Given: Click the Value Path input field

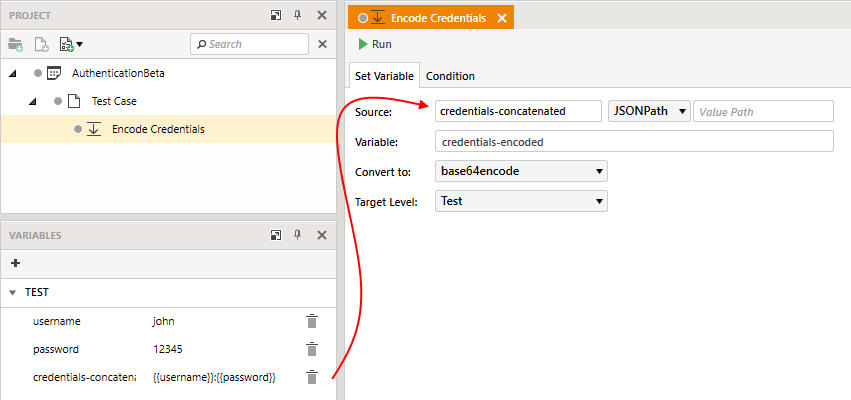Looking at the screenshot, I should click(x=763, y=111).
